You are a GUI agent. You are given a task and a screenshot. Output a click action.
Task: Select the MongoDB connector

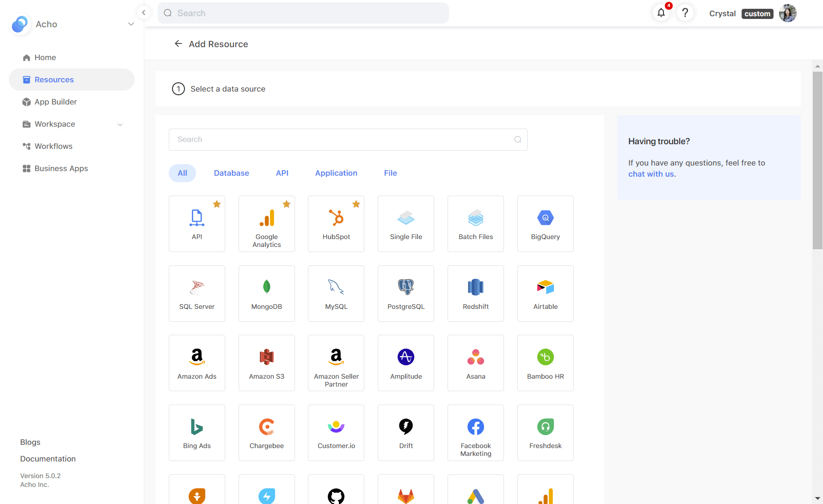267,294
